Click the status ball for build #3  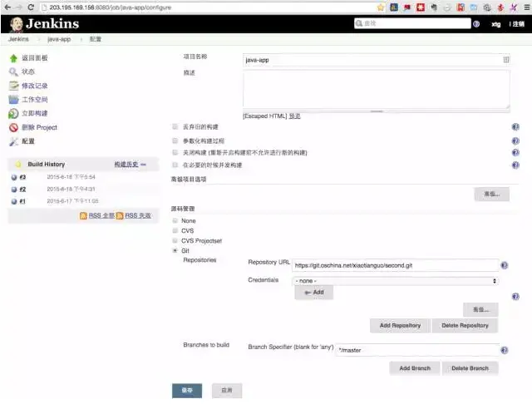point(14,177)
